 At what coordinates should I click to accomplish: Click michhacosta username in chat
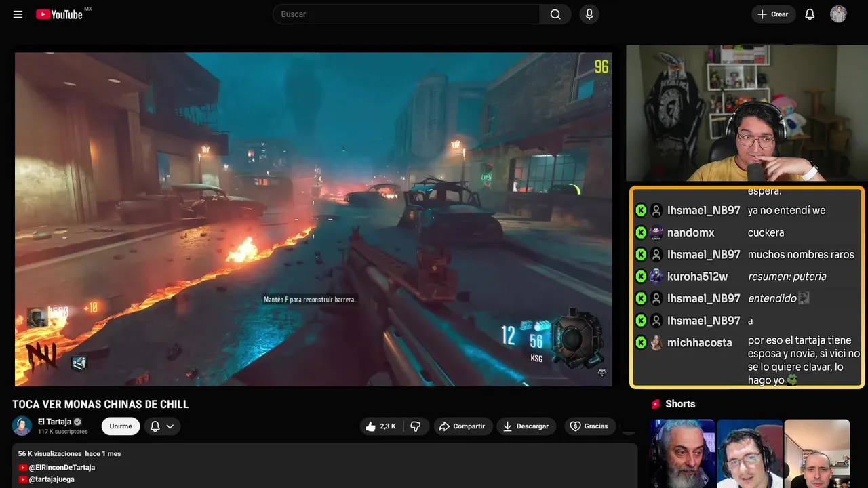click(700, 342)
